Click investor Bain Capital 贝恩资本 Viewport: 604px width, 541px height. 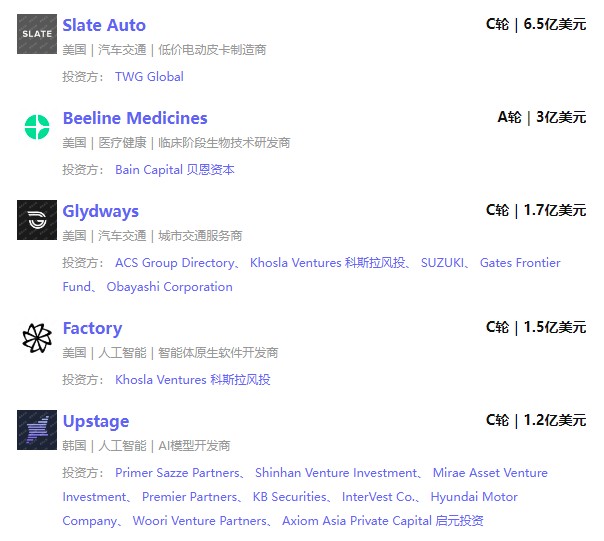click(175, 169)
